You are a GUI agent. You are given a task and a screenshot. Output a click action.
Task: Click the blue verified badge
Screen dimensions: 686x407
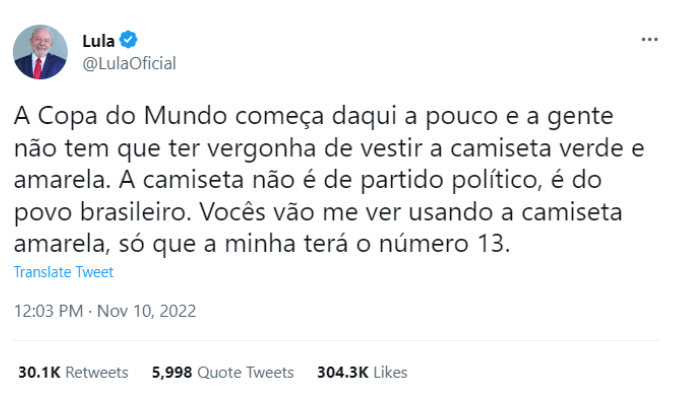[128, 41]
